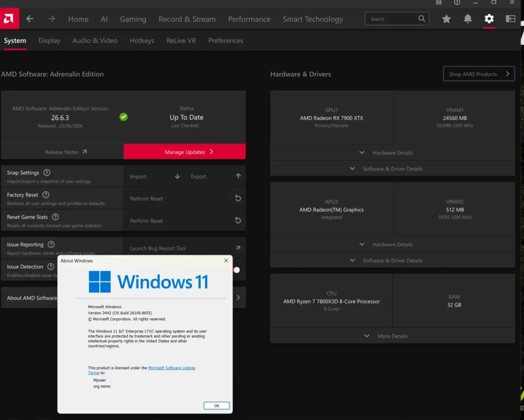Screen dimensions: 524x420
Task: Open the Performance menu
Action: point(249,19)
